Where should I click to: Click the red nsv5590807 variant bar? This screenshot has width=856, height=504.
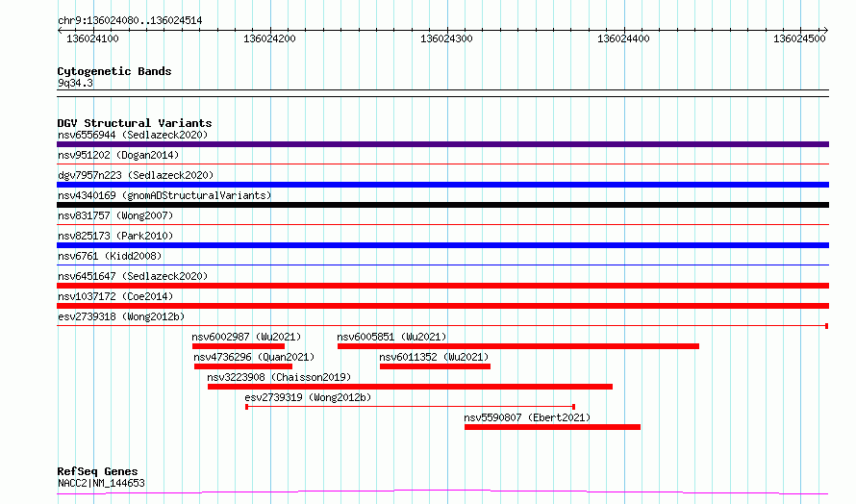click(552, 427)
